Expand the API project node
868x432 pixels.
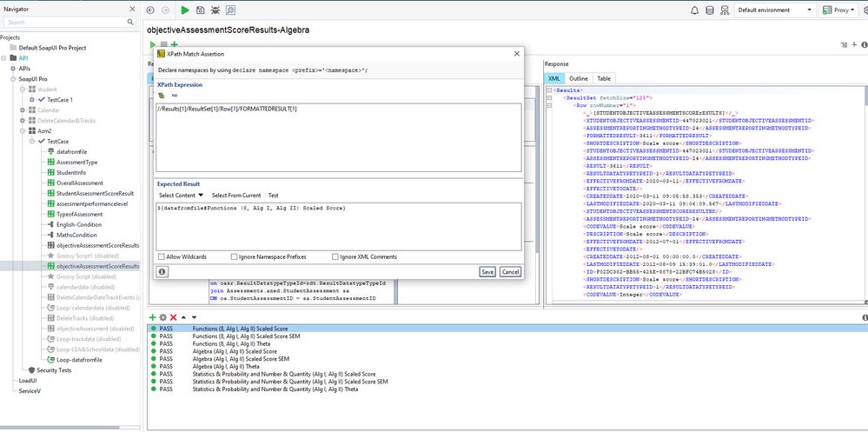[4, 58]
